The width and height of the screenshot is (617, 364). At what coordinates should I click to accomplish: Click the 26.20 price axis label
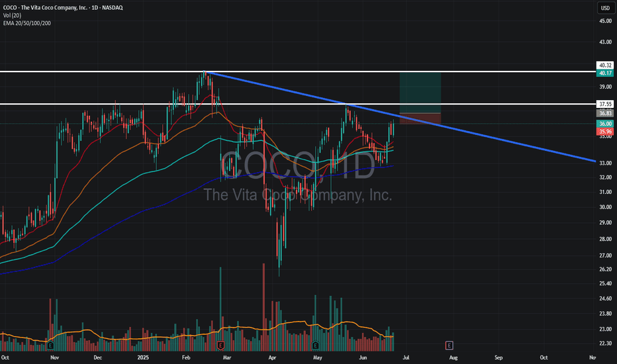(x=605, y=269)
